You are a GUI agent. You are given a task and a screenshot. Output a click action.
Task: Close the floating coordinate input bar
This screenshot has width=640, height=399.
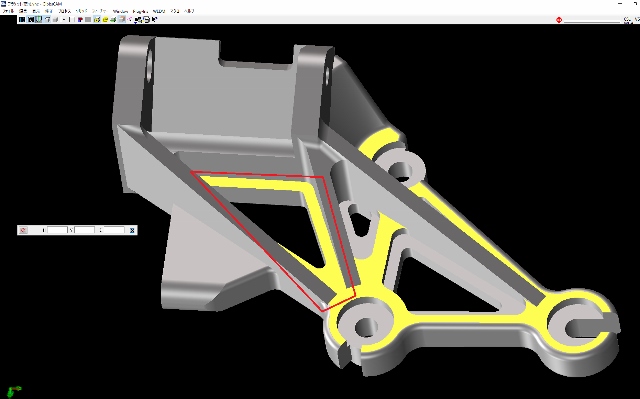pos(132,230)
